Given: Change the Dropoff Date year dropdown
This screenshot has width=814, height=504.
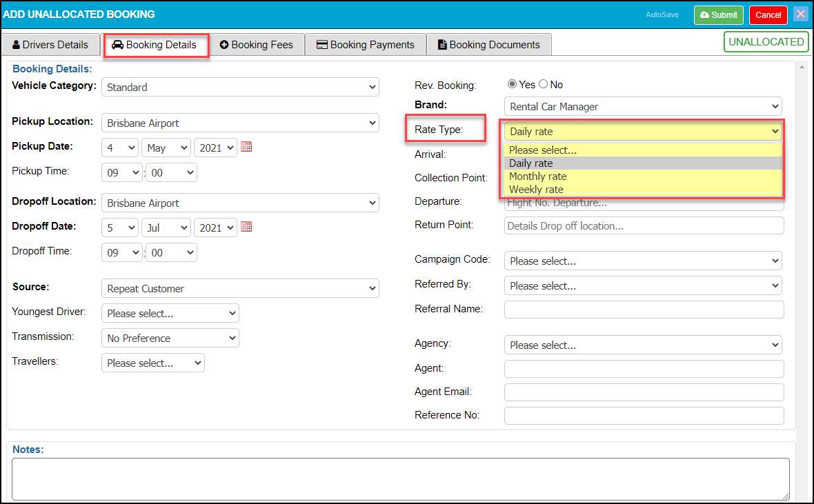Looking at the screenshot, I should pos(215,228).
